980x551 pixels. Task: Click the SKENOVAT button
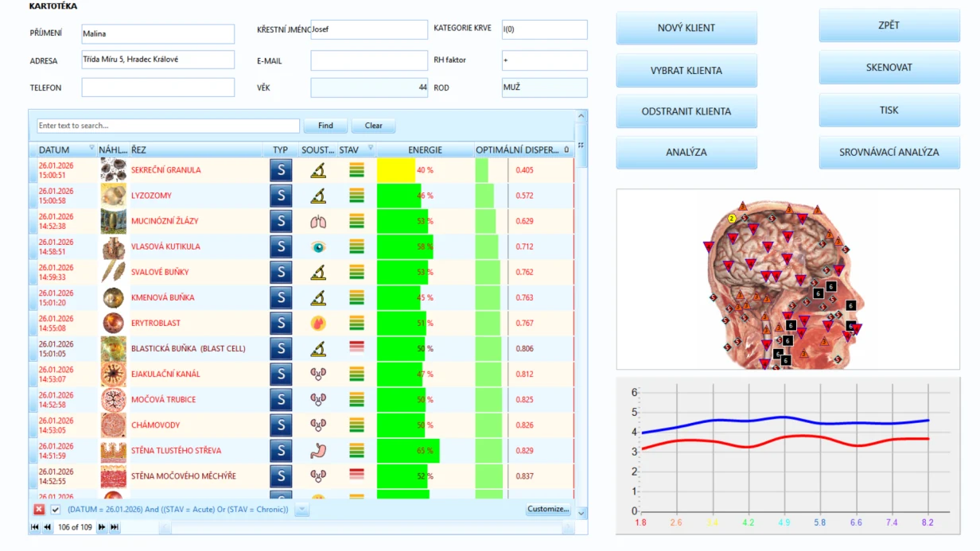889,68
